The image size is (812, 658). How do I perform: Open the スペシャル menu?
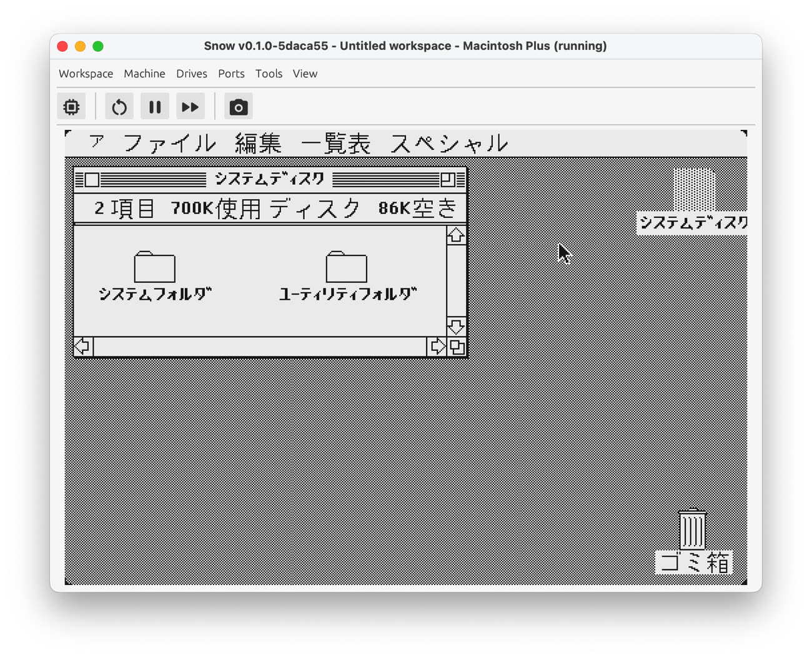point(449,144)
